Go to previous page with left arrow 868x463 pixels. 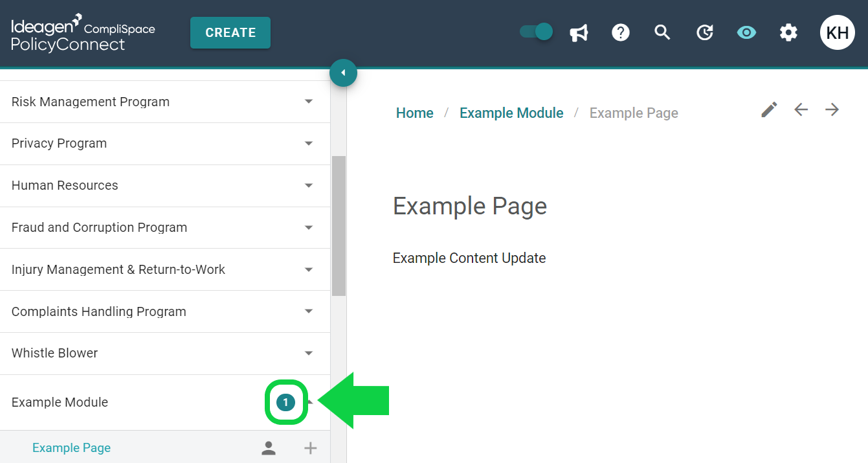801,109
